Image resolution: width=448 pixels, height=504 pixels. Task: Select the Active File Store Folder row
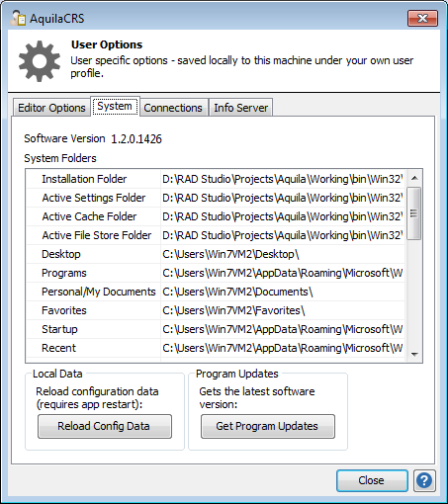216,235
